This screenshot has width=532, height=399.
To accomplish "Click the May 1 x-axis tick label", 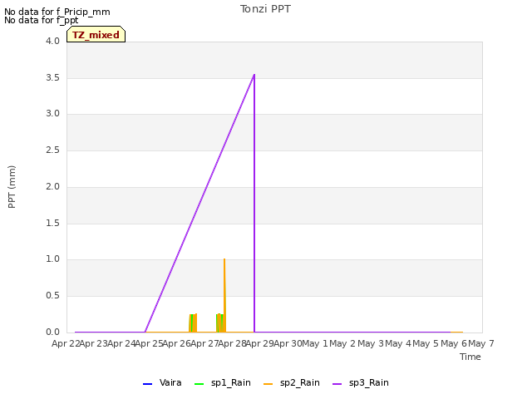I will [315, 343].
